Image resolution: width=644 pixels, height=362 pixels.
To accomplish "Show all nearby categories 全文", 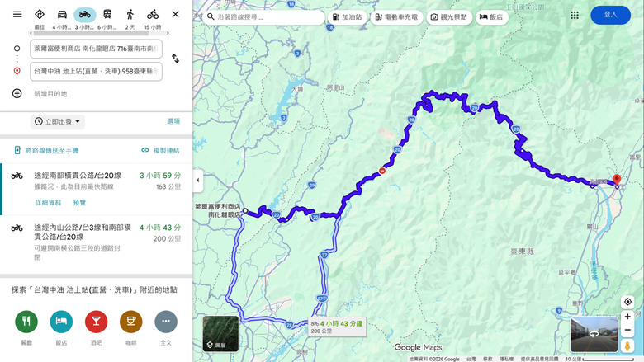I will click(x=166, y=322).
